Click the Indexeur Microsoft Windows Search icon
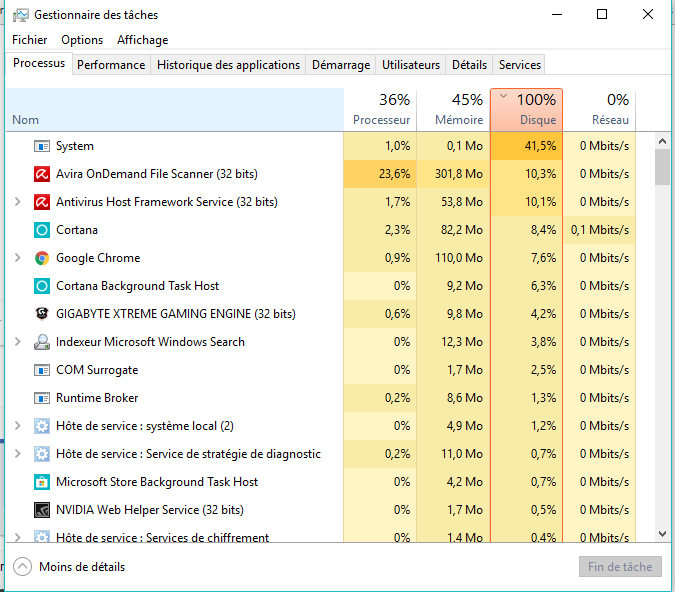This screenshot has width=675, height=592. pyautogui.click(x=42, y=342)
